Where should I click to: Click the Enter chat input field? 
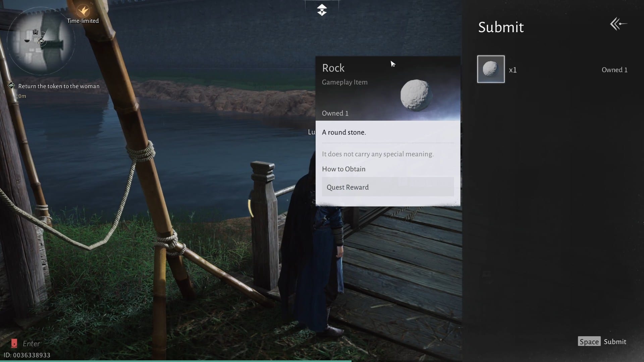click(x=31, y=344)
